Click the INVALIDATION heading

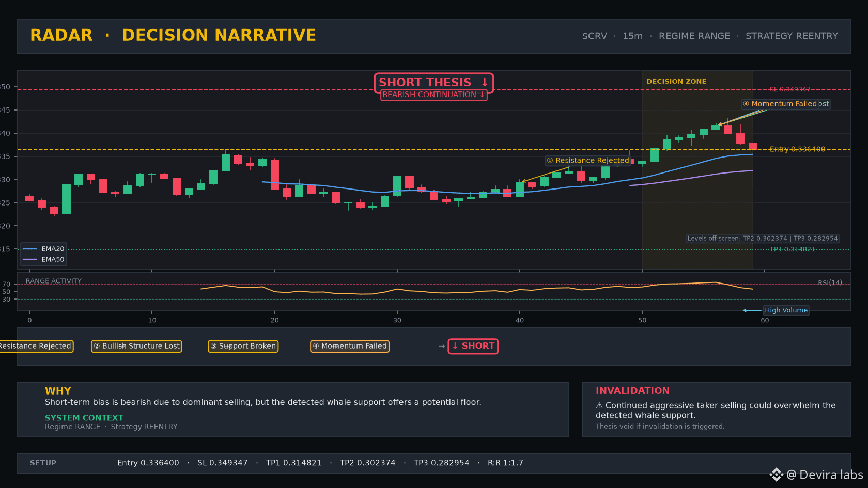[632, 391]
